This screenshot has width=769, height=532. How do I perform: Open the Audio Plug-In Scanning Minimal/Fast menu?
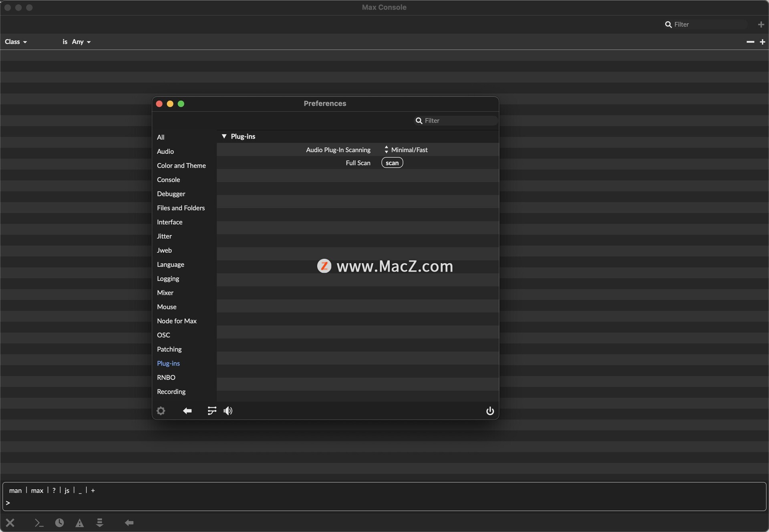[x=406, y=150]
